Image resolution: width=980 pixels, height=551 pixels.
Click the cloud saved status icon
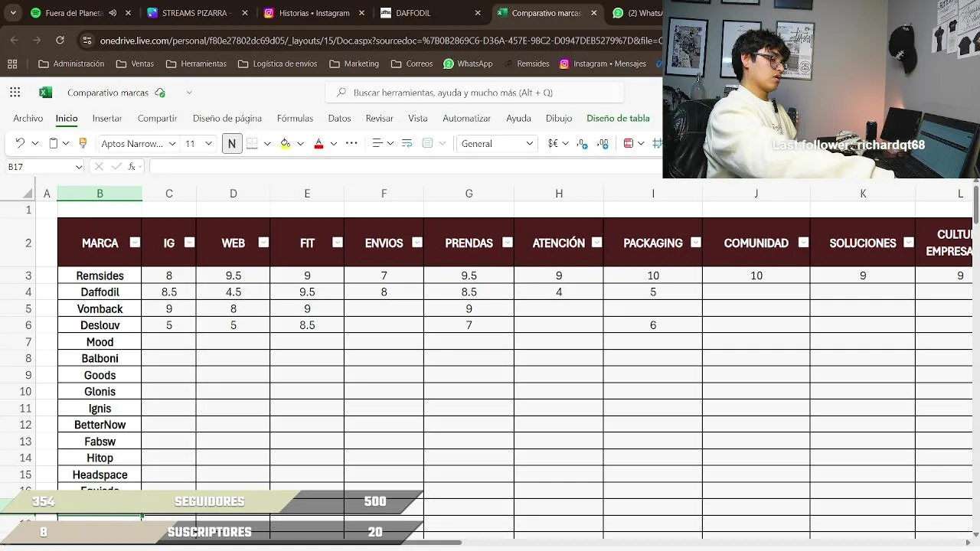[160, 93]
